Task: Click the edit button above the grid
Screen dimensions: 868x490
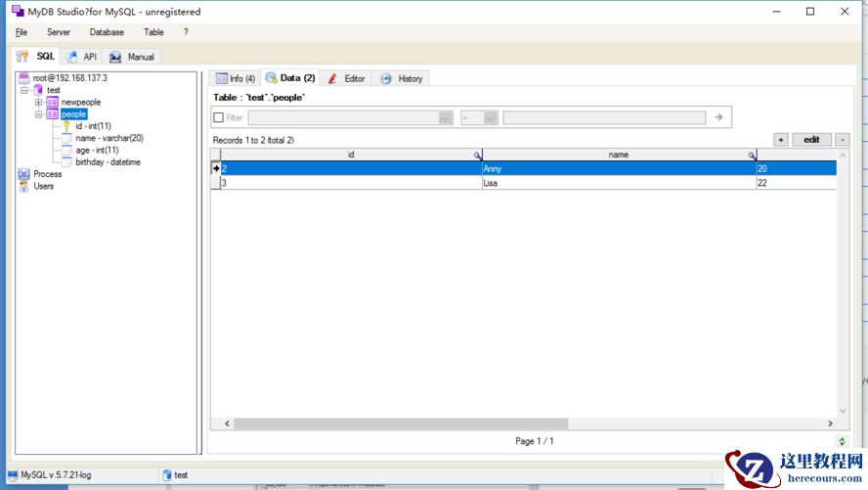Action: (x=810, y=140)
